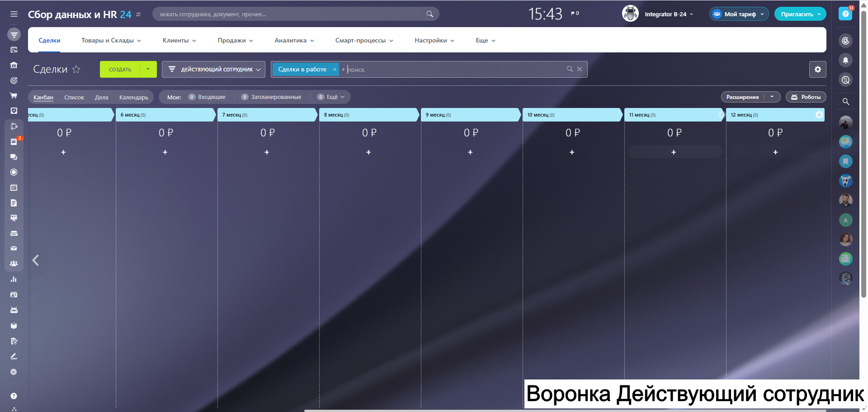Image resolution: width=868 pixels, height=412 pixels.
Task: Open the news feed icon with badge 2
Action: click(x=14, y=141)
